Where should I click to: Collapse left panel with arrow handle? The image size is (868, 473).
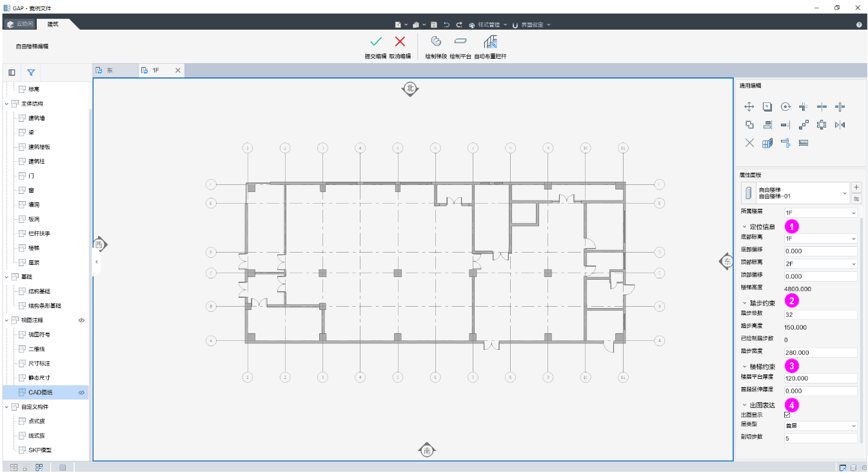(96, 262)
